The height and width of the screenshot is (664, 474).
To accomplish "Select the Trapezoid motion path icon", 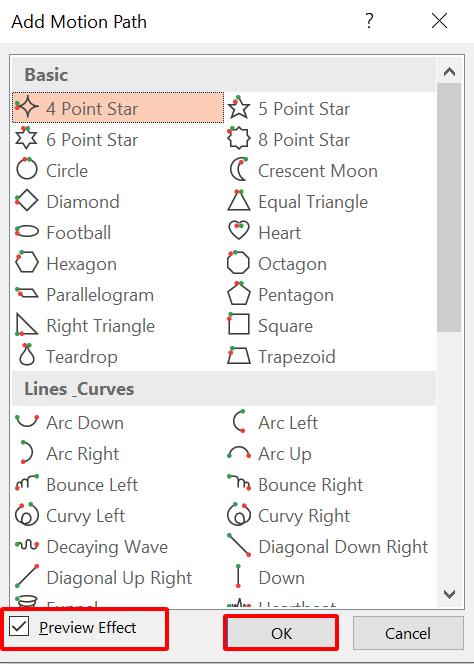I will coord(239,356).
